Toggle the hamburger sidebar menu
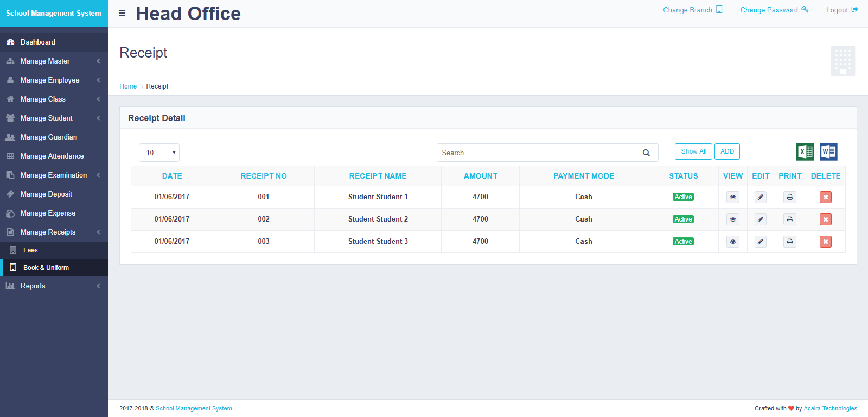 (122, 13)
